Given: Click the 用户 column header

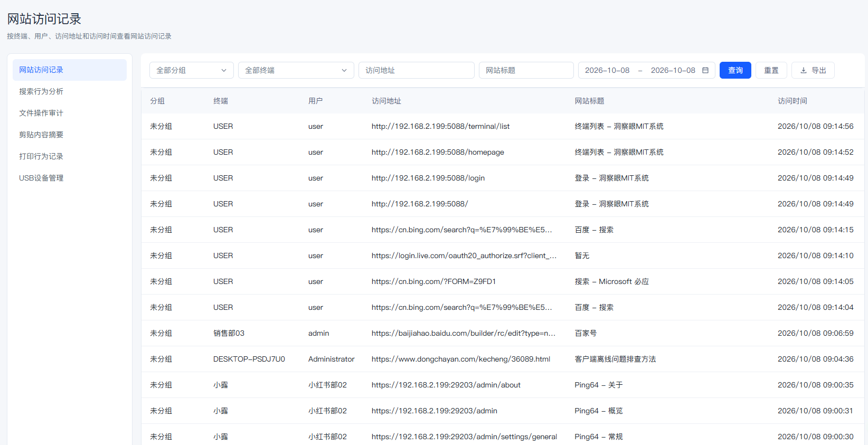Looking at the screenshot, I should (x=316, y=101).
